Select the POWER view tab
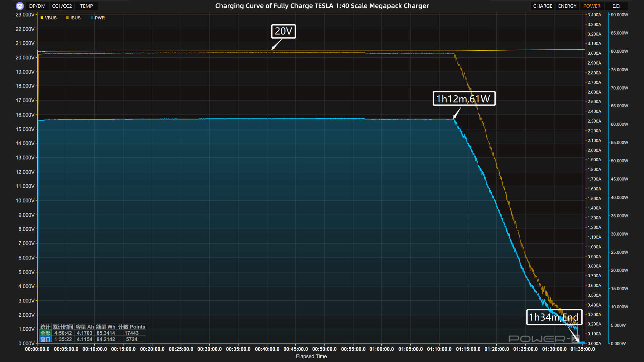This screenshot has width=644, height=362. click(x=592, y=6)
